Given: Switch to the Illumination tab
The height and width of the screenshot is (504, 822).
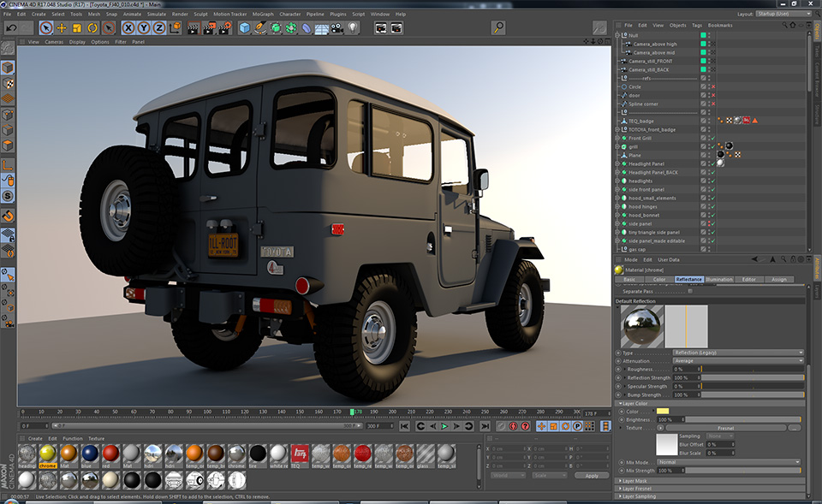Looking at the screenshot, I should [x=719, y=279].
